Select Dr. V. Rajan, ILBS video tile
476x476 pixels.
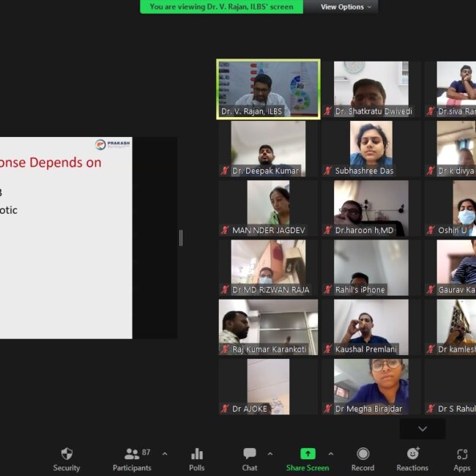pyautogui.click(x=268, y=88)
